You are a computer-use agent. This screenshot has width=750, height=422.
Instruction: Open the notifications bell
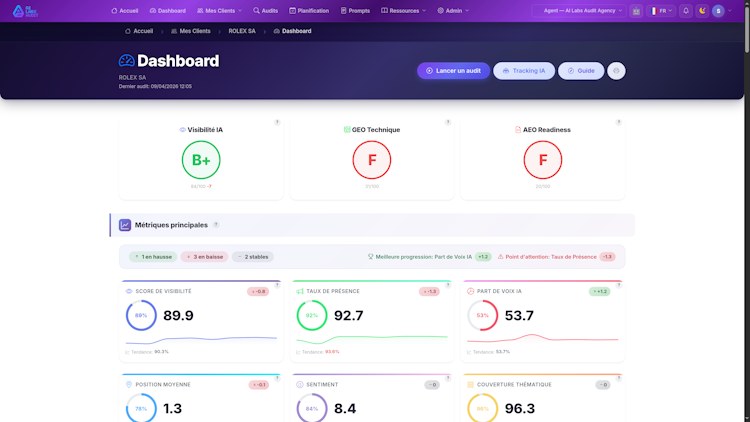point(686,11)
